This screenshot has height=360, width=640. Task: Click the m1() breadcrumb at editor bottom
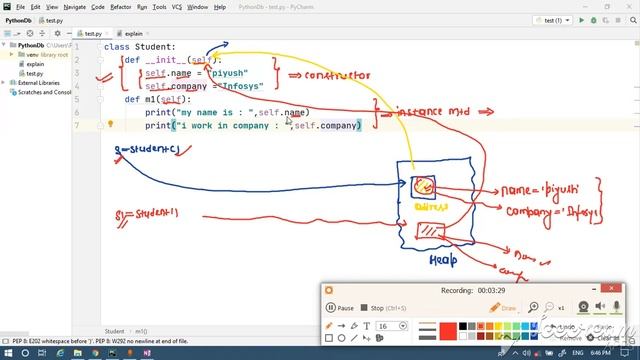(x=141, y=331)
